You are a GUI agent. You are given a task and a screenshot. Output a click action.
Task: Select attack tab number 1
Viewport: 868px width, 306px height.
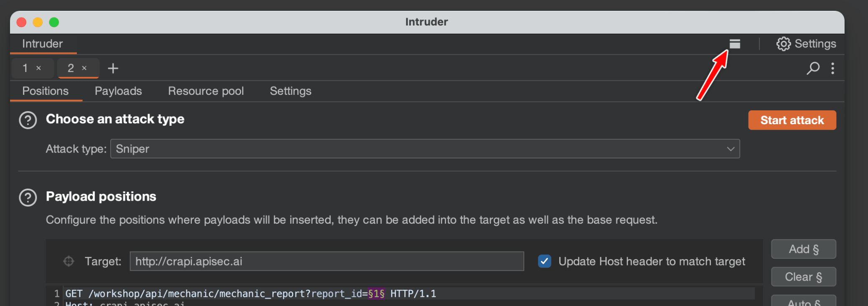tap(25, 68)
